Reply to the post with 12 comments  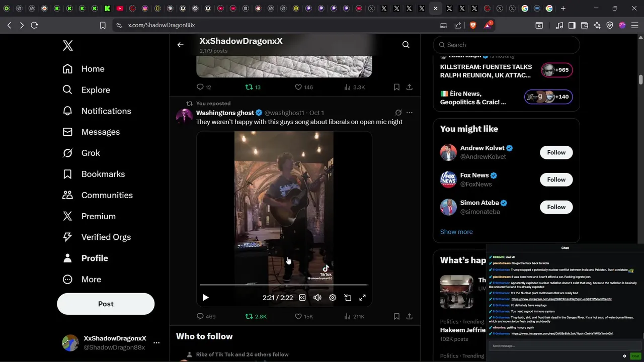[204, 87]
